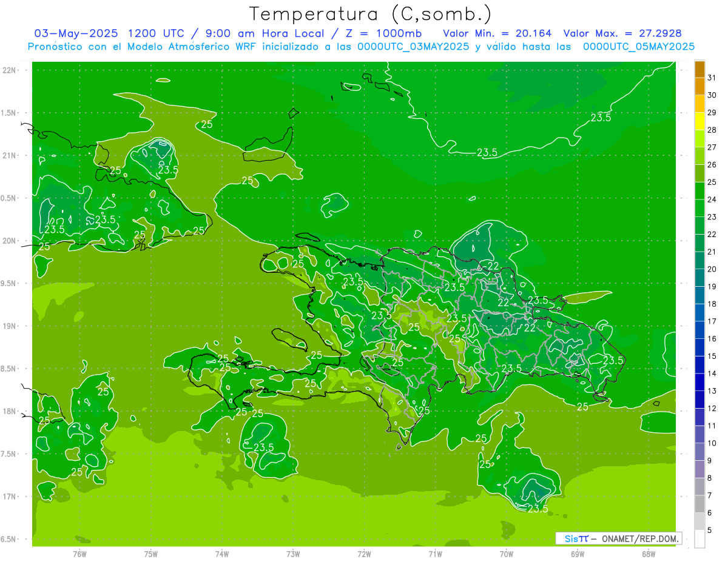This screenshot has height=562, width=728.
Task: Click the colorbar value 7
Action: click(710, 495)
